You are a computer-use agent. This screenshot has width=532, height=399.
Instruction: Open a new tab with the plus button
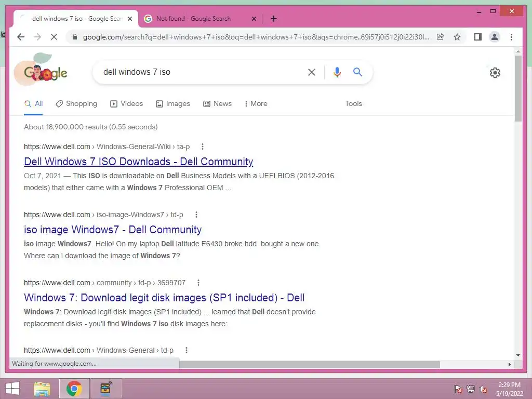[274, 19]
